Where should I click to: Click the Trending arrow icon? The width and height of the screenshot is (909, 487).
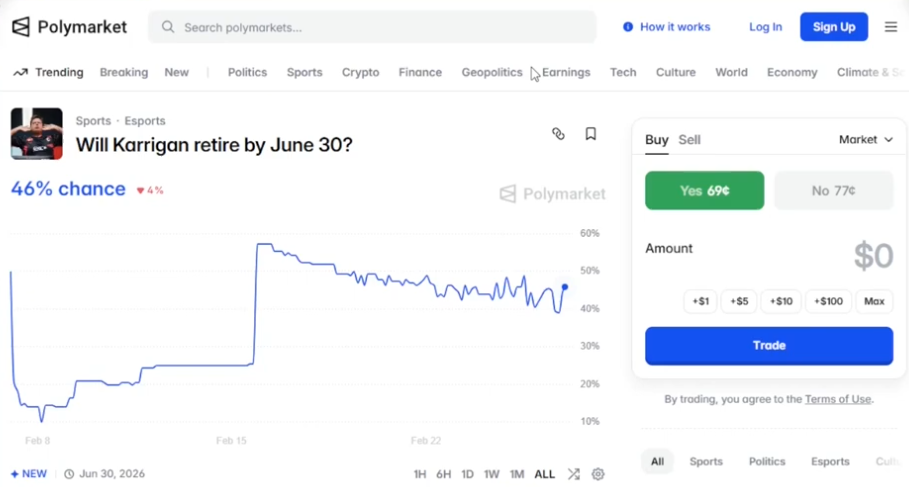(x=21, y=72)
